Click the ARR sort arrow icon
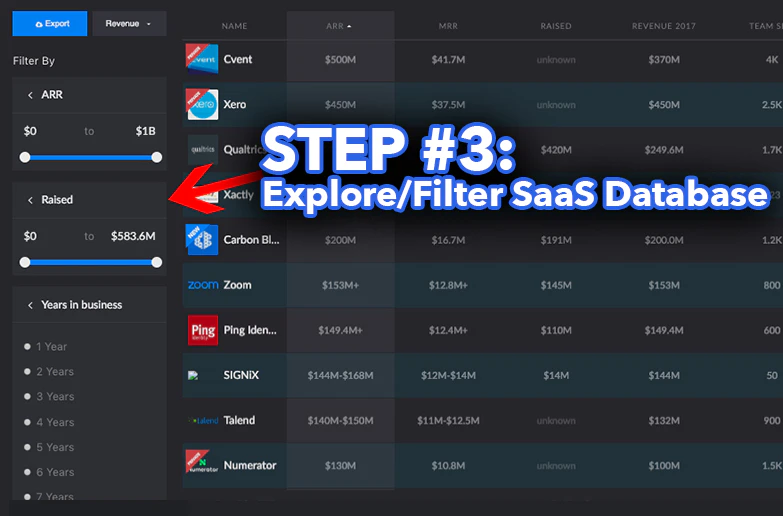 pyautogui.click(x=349, y=26)
